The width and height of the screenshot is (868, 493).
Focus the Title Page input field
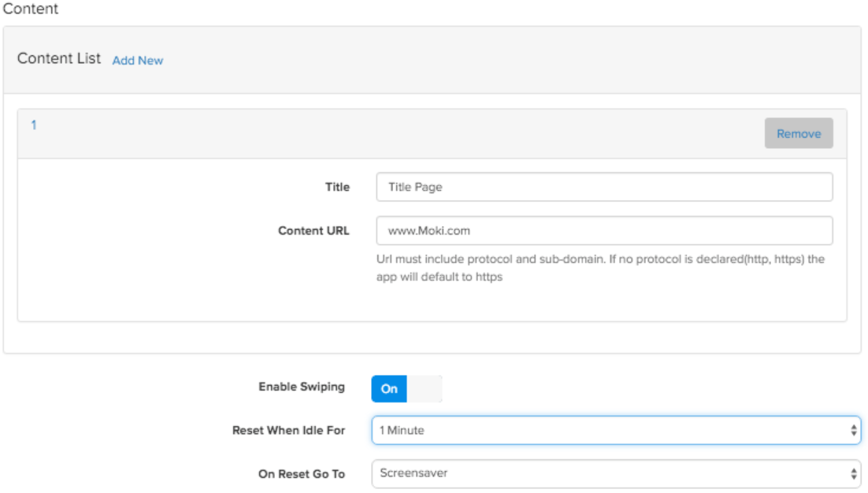(604, 187)
